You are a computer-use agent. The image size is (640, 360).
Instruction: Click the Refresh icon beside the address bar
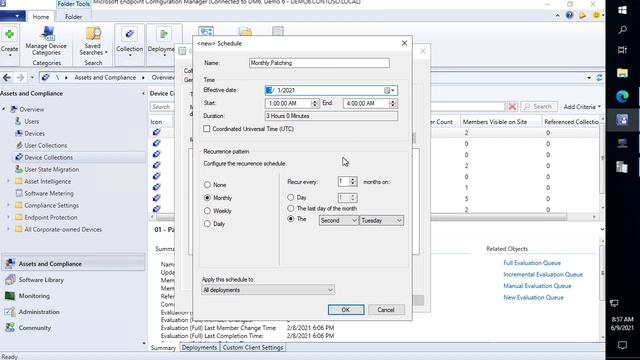599,77
